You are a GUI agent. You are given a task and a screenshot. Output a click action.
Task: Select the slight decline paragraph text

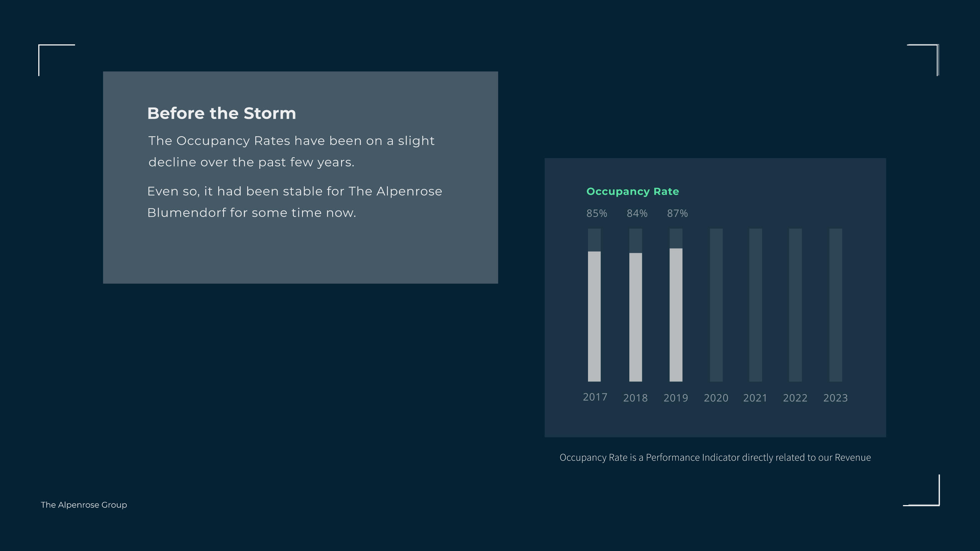(x=291, y=152)
